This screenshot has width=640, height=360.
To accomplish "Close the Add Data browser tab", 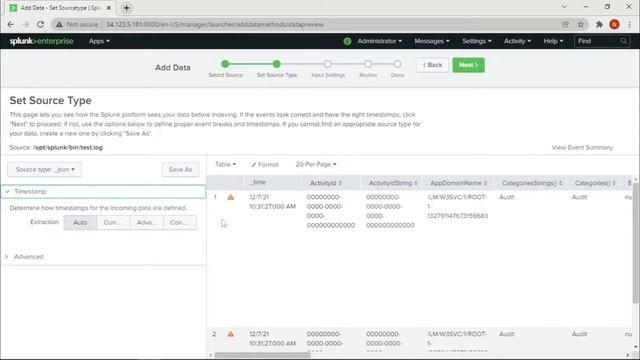I will [x=109, y=8].
